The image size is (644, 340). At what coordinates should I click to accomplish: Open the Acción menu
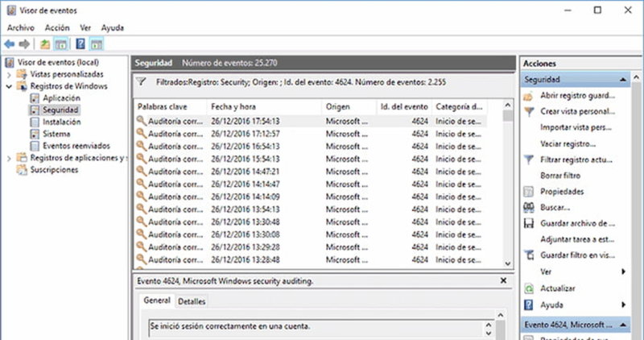57,28
